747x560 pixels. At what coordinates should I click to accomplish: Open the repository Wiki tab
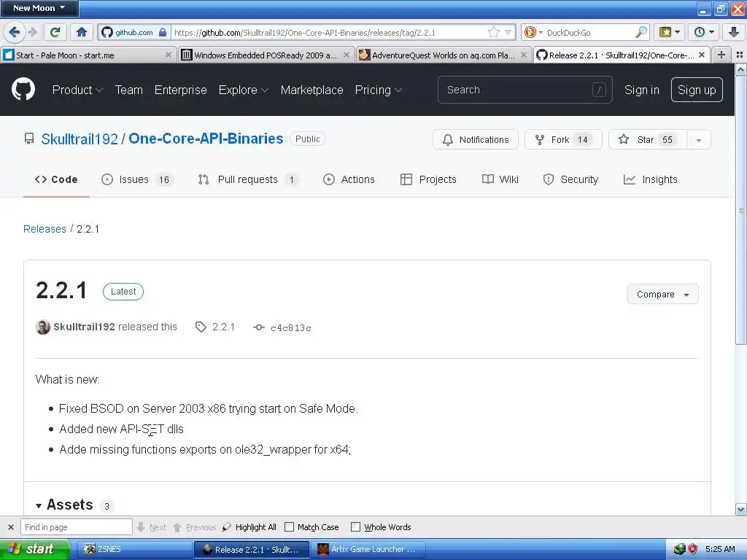(x=500, y=179)
